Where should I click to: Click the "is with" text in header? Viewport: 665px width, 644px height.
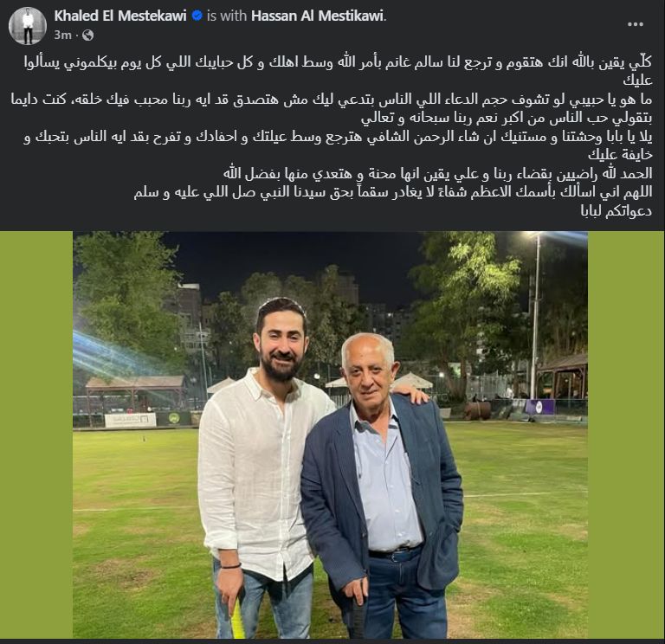(227, 16)
